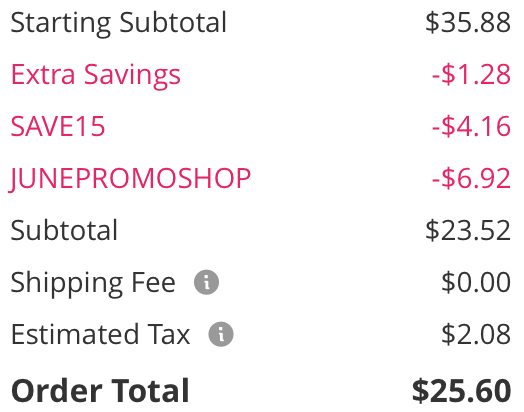Select the SAVE15 promo code

point(58,126)
